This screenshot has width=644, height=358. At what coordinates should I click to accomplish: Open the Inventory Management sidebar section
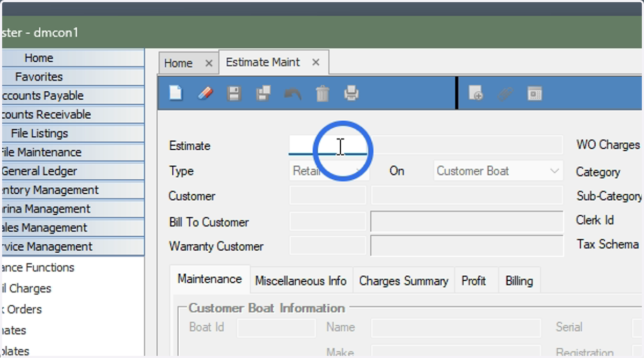click(x=73, y=190)
